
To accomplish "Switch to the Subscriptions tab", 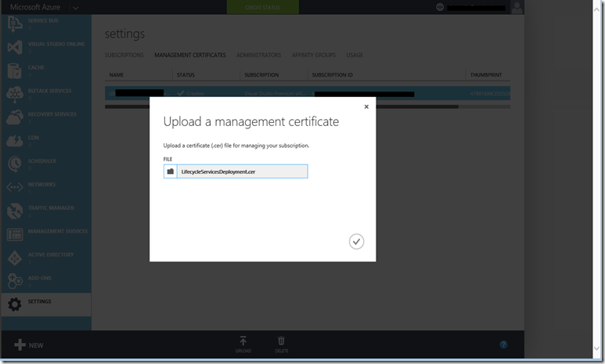I will tap(124, 56).
